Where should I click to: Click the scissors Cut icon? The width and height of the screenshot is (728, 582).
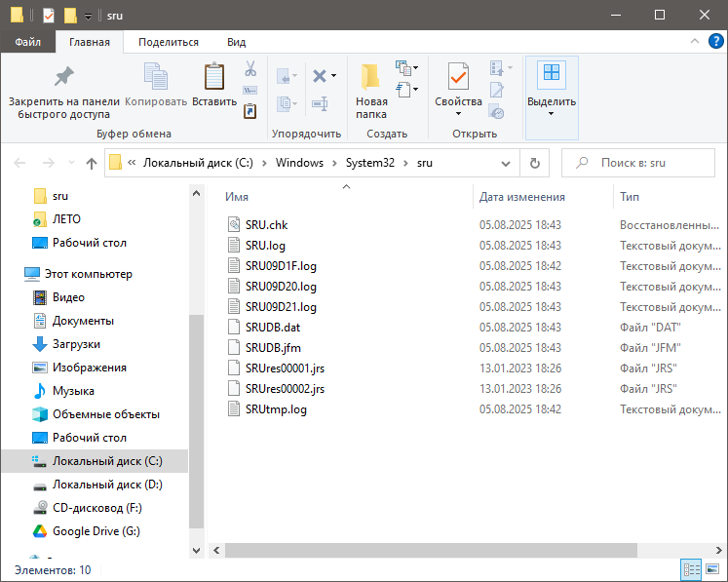pyautogui.click(x=250, y=69)
